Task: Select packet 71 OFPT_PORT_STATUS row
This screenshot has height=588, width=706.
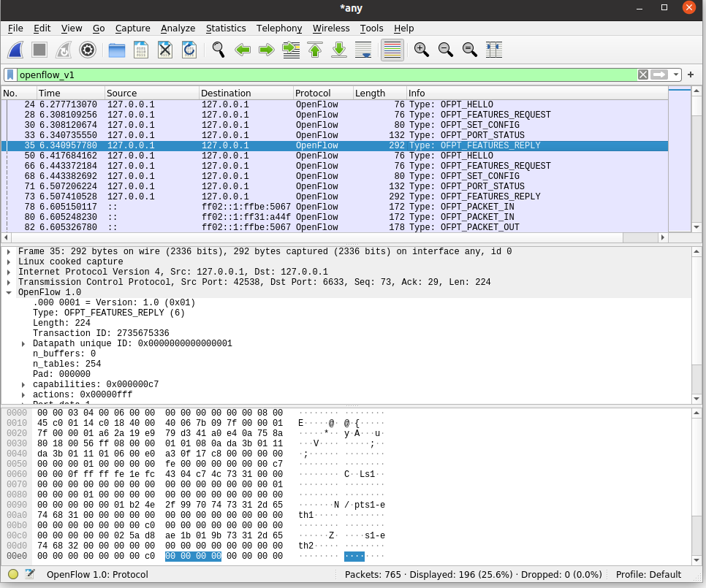Action: coord(335,186)
